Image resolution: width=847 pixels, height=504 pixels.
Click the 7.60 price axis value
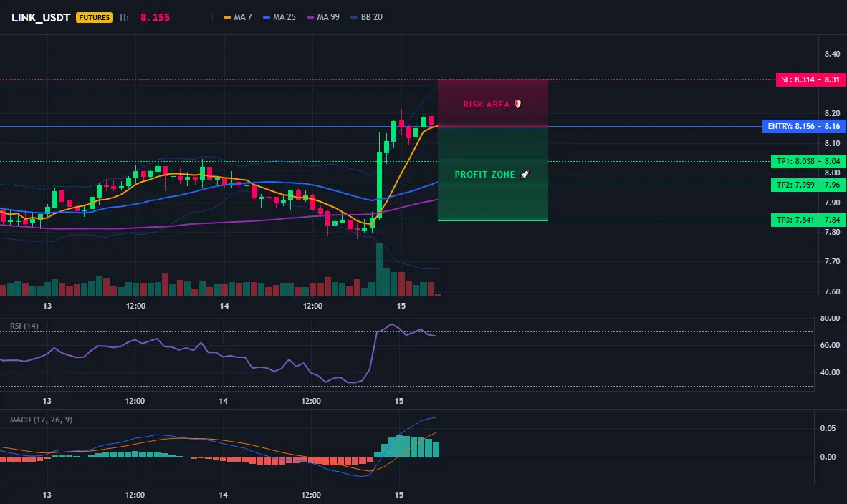832,291
